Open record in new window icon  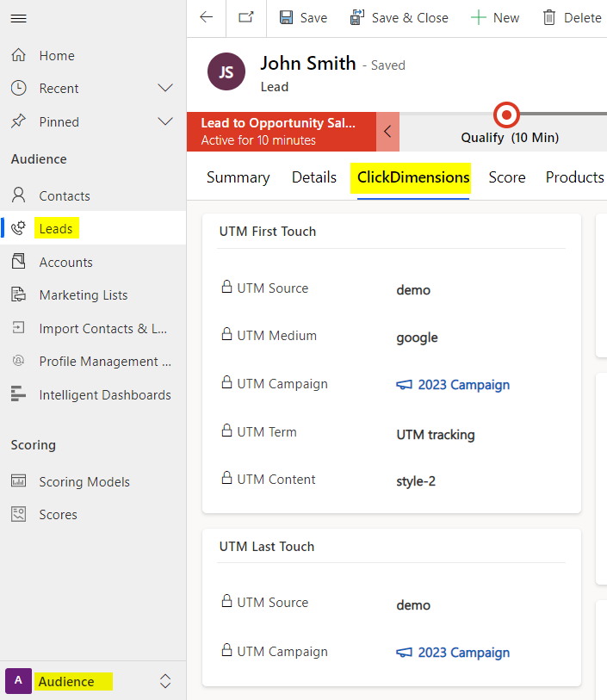(x=246, y=17)
